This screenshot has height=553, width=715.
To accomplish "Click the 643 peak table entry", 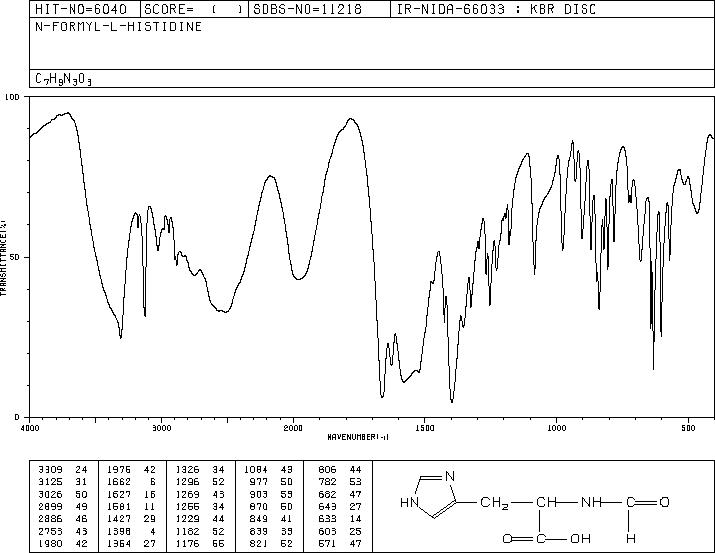I will pos(340,506).
